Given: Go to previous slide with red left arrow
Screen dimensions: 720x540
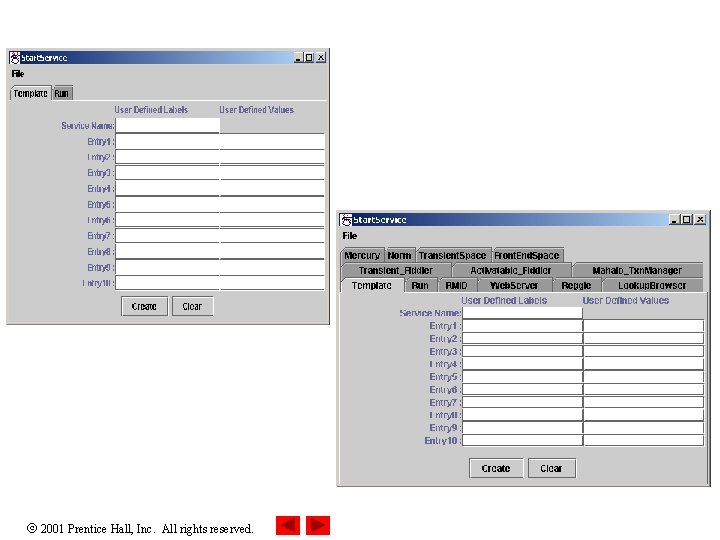Looking at the screenshot, I should (x=288, y=525).
